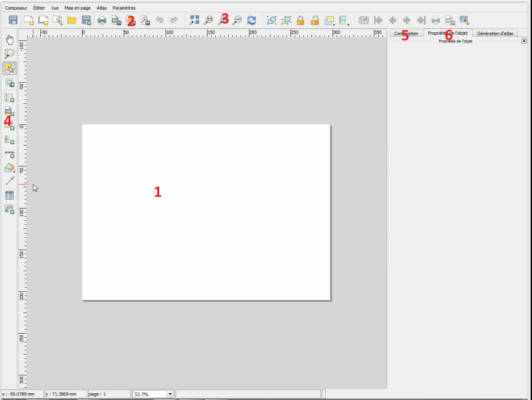The image size is (532, 400).
Task: Switch to the Composition tab
Action: click(406, 34)
